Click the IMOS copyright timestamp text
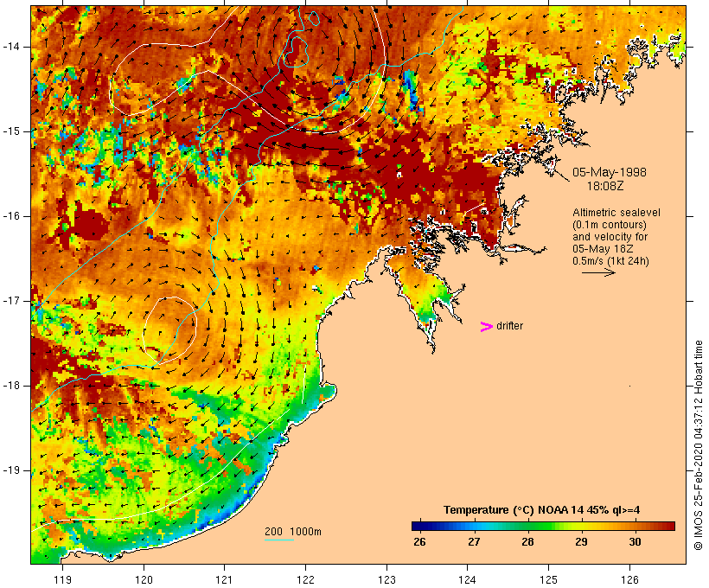The width and height of the screenshot is (709, 588). [x=698, y=445]
